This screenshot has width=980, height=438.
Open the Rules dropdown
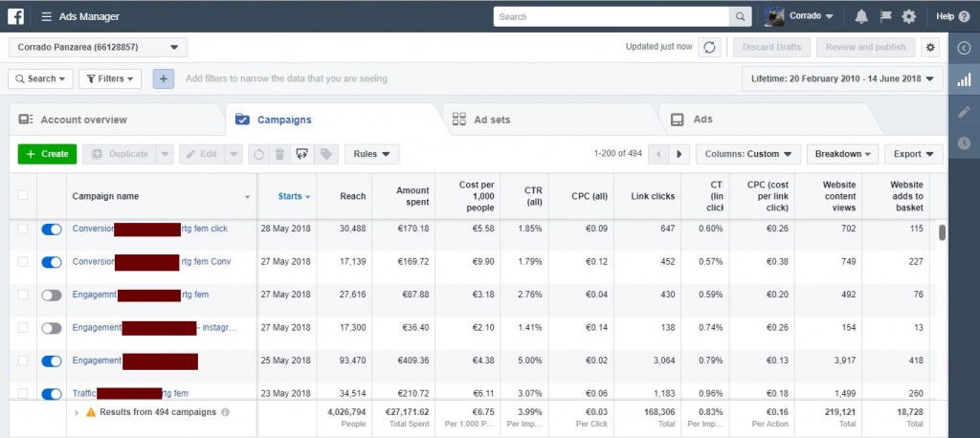372,154
